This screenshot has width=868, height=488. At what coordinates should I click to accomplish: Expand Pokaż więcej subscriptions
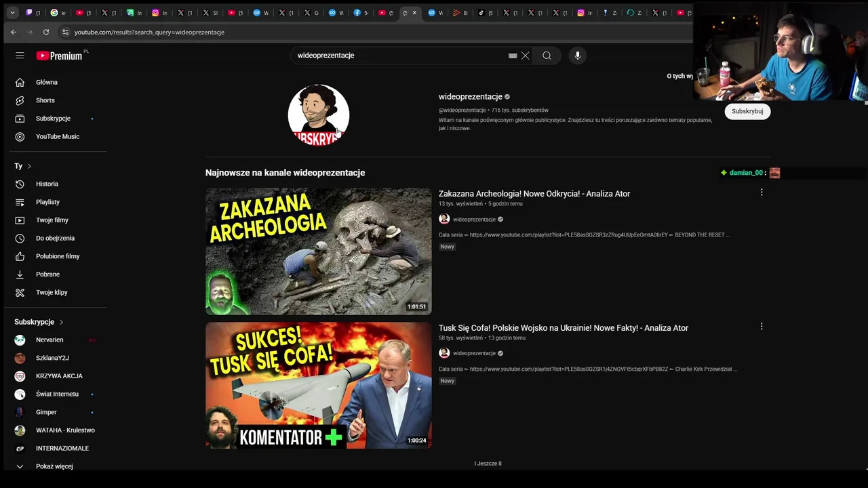[54, 466]
